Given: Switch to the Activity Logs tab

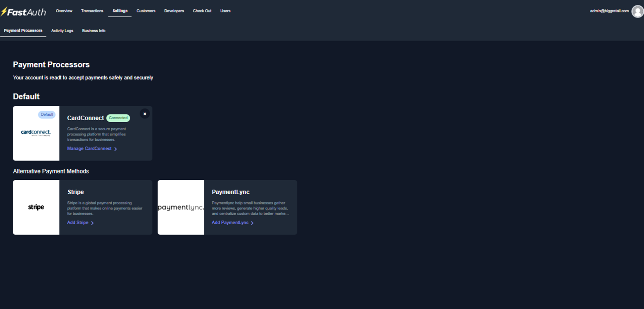Looking at the screenshot, I should [x=62, y=30].
